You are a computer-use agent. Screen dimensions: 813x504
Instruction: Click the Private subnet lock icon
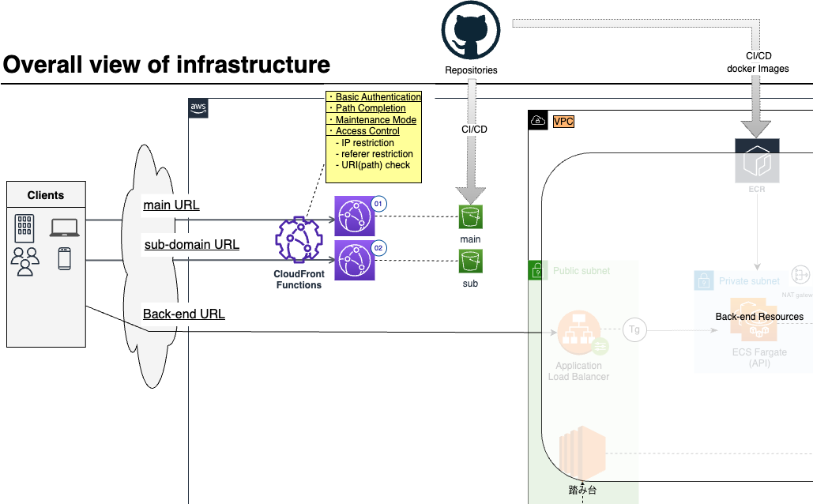click(x=703, y=280)
